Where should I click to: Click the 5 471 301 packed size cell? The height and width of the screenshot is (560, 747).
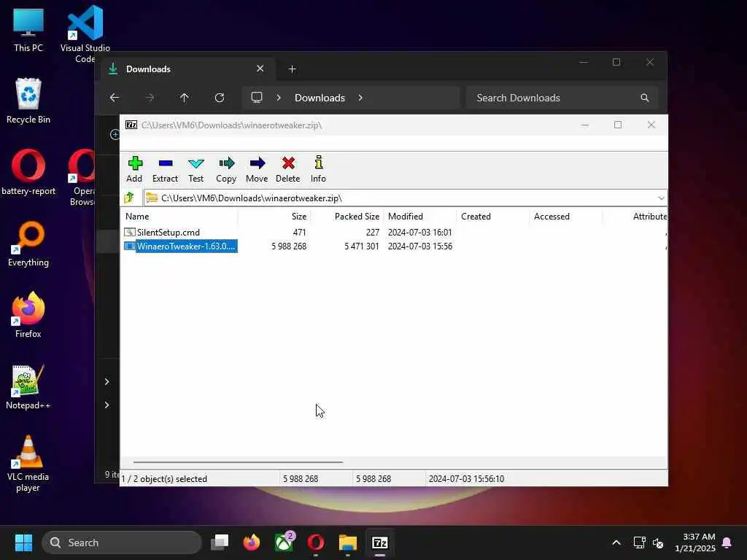pos(362,246)
